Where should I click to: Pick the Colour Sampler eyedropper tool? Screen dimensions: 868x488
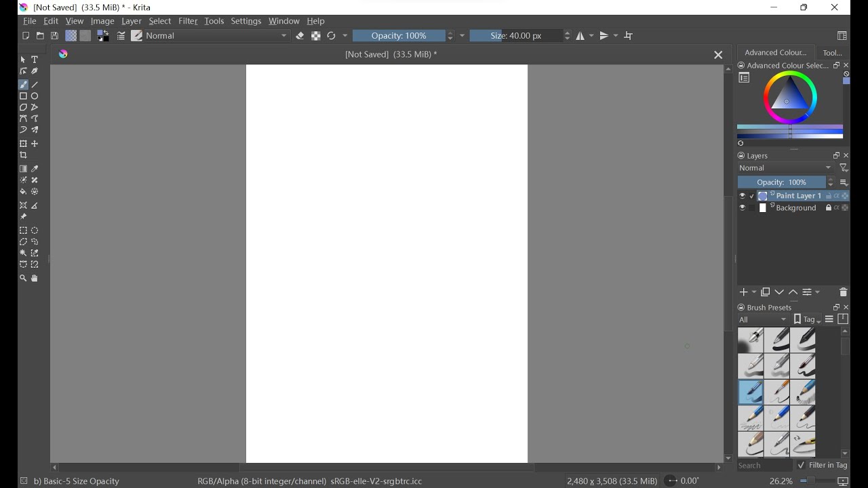point(35,169)
